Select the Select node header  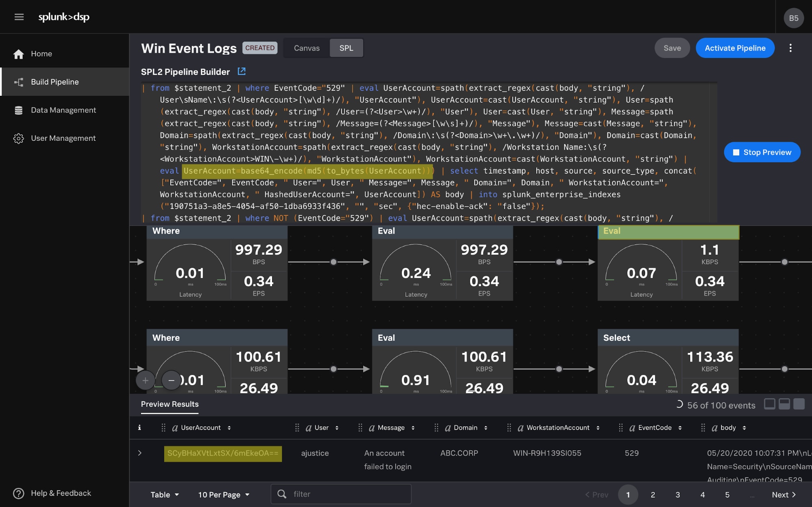click(668, 338)
